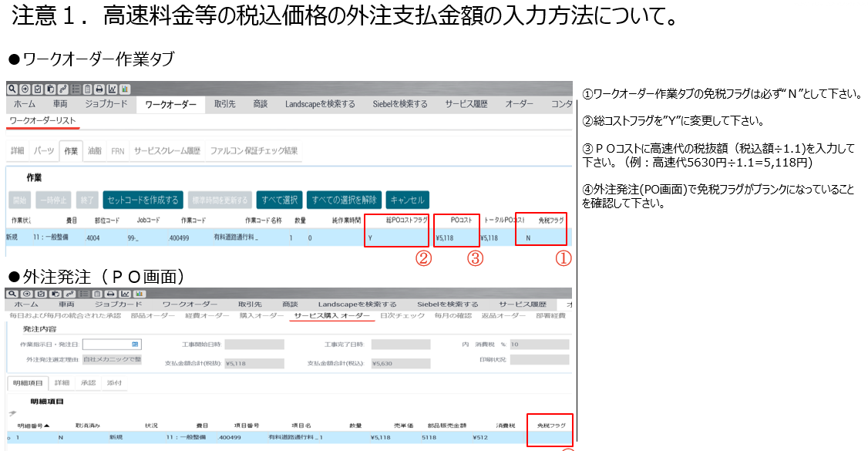
Task: Click the bar chart icon in the PO screen toolbar
Action: pos(140,294)
